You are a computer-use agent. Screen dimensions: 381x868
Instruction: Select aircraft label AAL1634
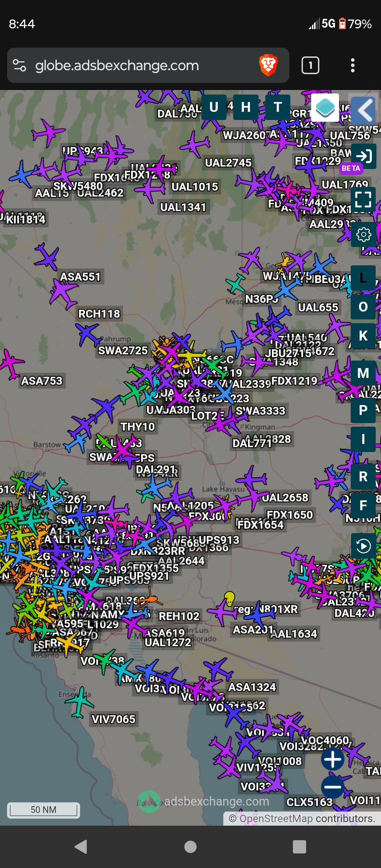pos(294,634)
